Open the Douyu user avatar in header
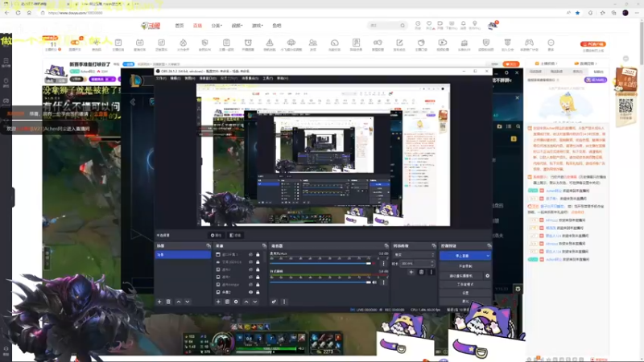This screenshot has width=644, height=362. (493, 26)
